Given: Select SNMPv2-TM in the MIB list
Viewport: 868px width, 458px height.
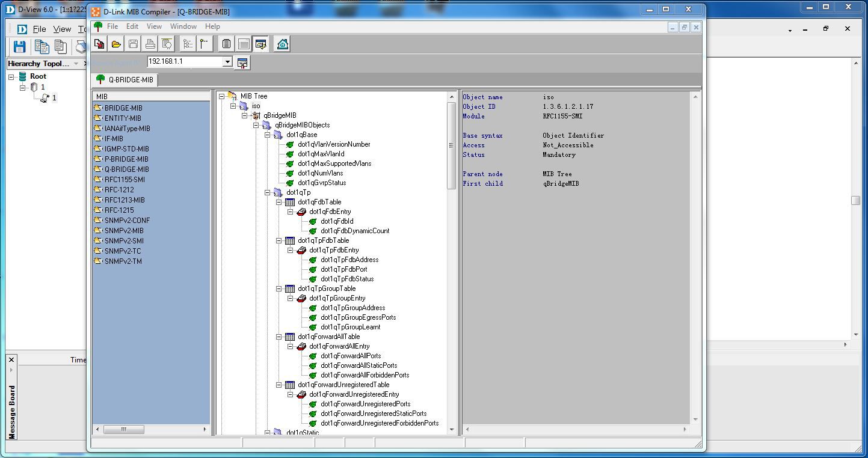Looking at the screenshot, I should pos(123,261).
